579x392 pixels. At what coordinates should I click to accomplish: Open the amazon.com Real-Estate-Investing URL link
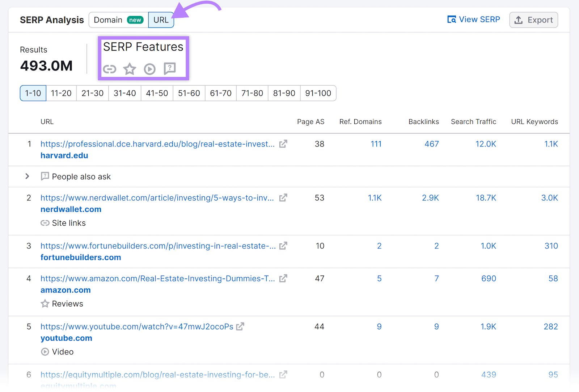coord(158,278)
